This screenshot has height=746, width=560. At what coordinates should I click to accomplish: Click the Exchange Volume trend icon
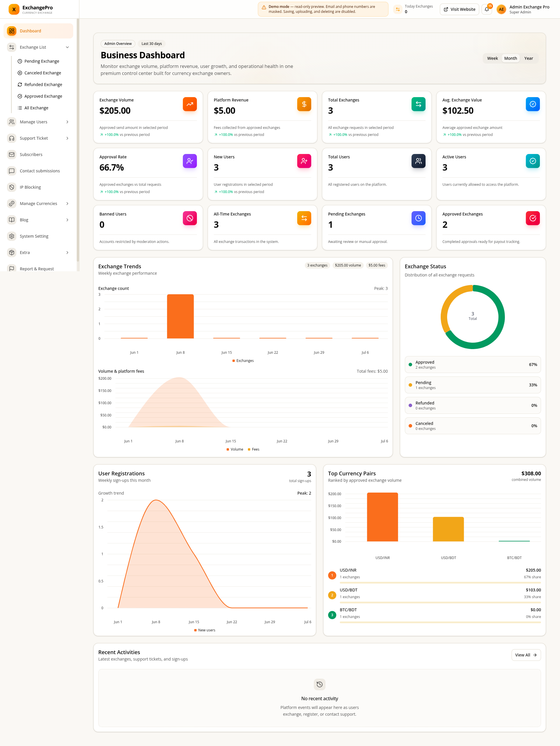(190, 104)
